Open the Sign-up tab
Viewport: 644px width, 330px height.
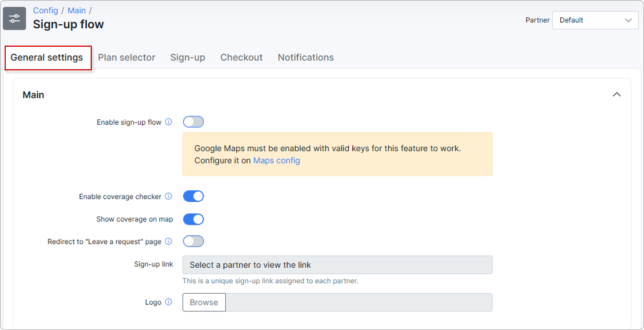tap(188, 58)
